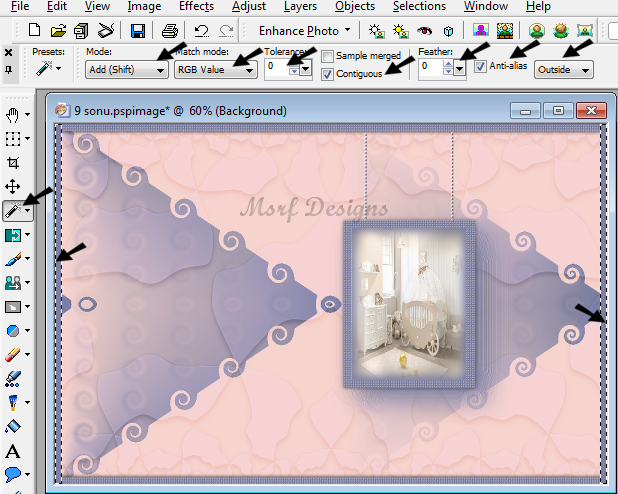Select the gray rectangle retouch tool
Image resolution: width=618 pixels, height=494 pixels.
tap(12, 307)
